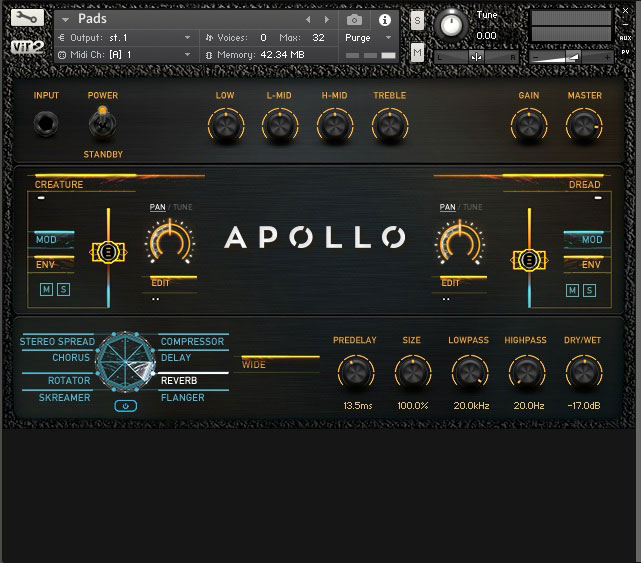Click the Creature layer volume fader handle

coord(108,252)
